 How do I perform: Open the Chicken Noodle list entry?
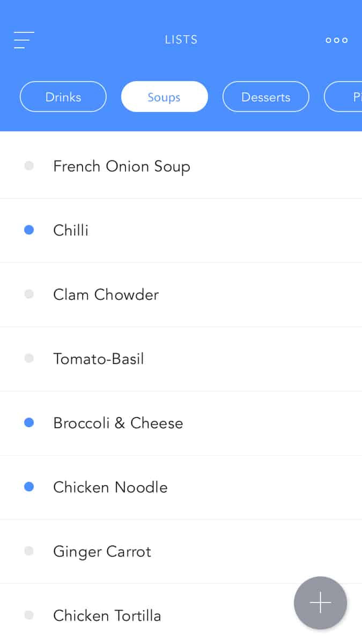pyautogui.click(x=110, y=487)
